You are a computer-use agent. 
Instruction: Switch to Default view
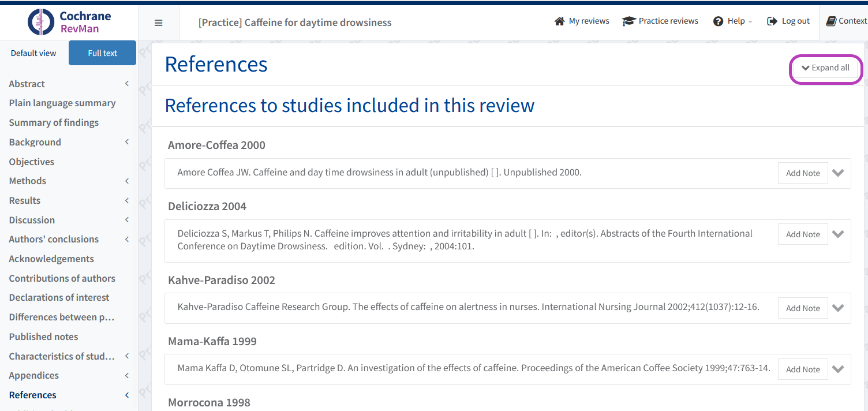pyautogui.click(x=33, y=53)
